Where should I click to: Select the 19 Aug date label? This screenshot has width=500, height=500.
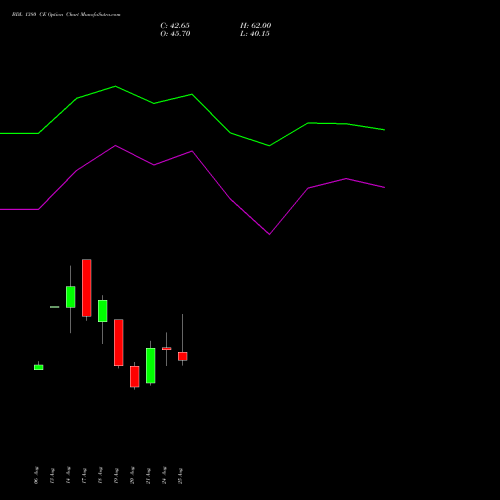(x=116, y=475)
